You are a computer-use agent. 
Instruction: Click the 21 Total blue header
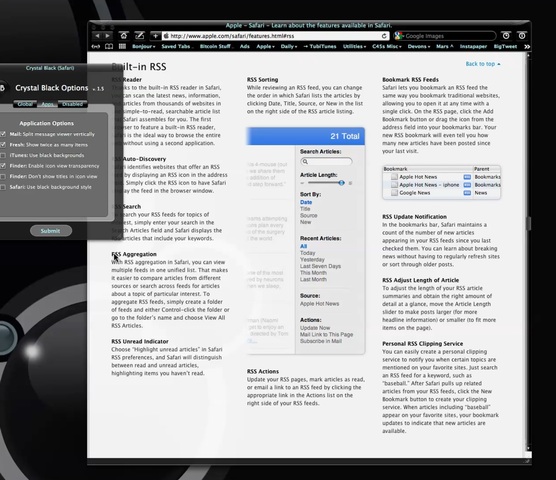(305, 136)
